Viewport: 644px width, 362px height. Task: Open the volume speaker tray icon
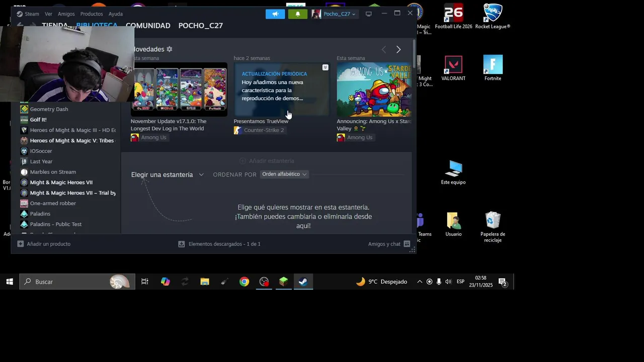click(x=448, y=282)
